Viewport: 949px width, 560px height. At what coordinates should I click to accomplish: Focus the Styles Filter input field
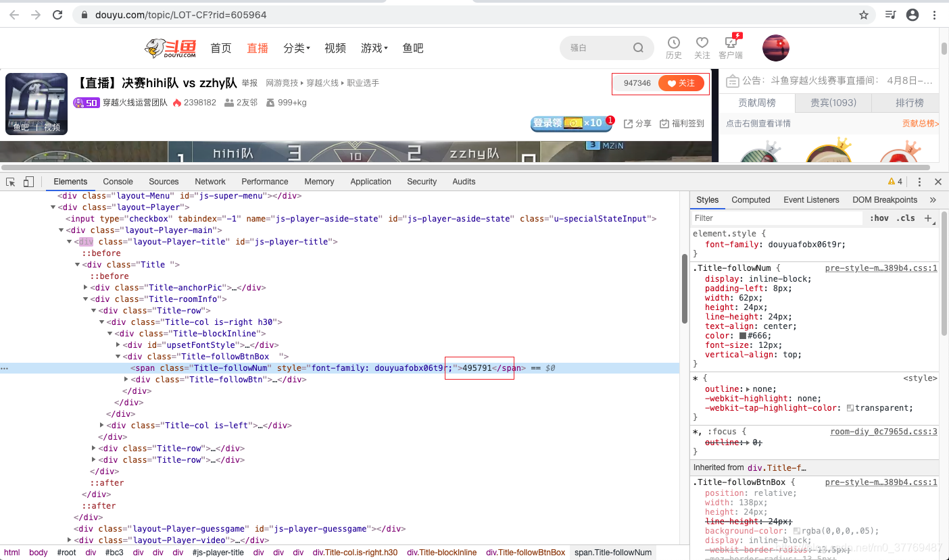[777, 218]
